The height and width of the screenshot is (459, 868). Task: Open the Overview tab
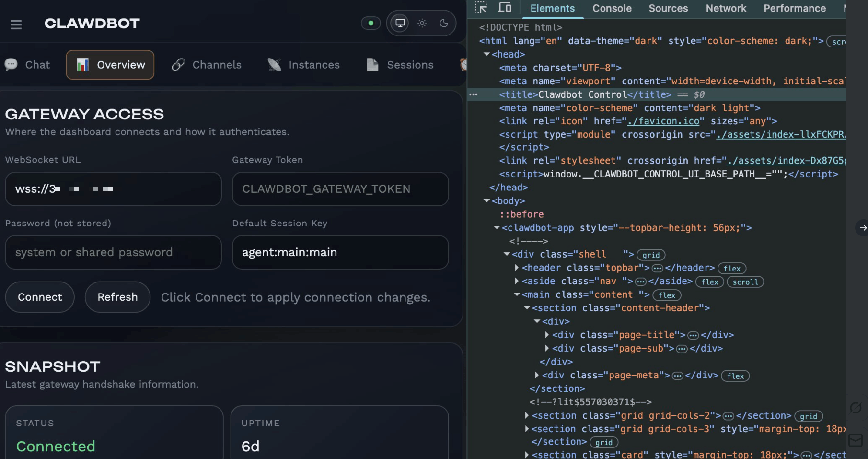[x=110, y=65]
